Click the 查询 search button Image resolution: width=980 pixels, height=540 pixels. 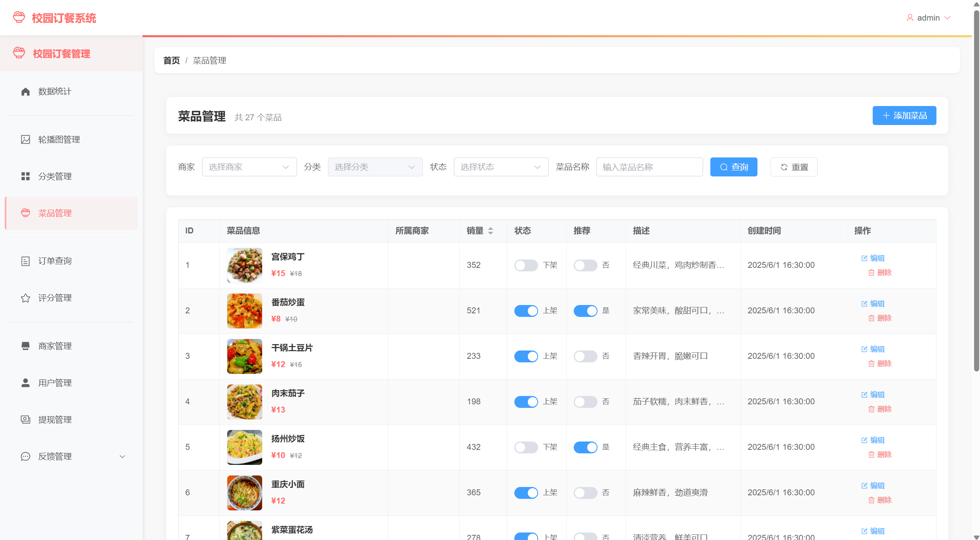coord(733,167)
